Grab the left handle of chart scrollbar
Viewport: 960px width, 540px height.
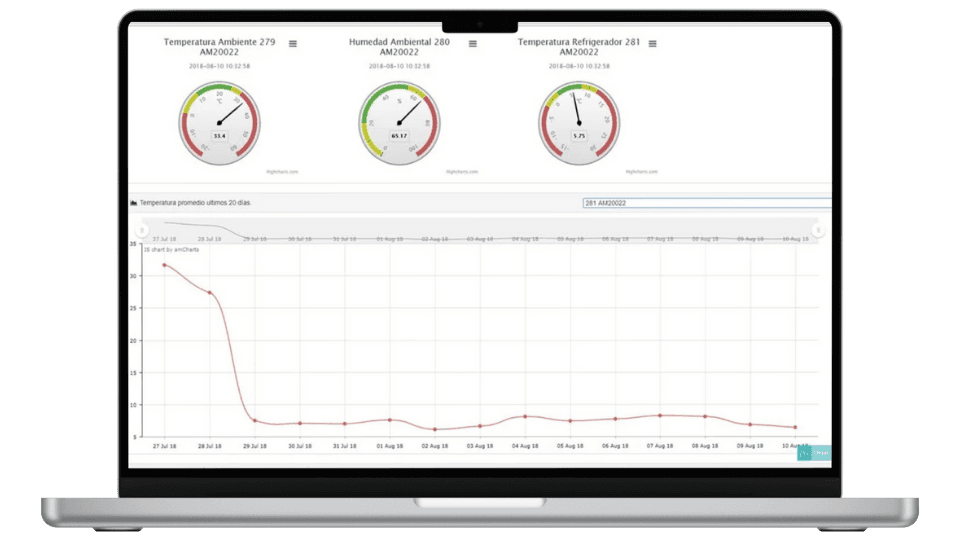(x=142, y=230)
